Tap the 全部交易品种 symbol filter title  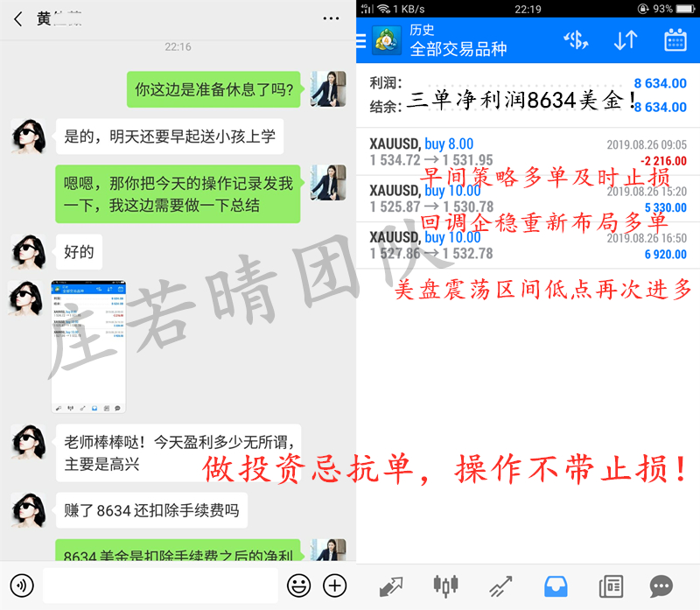(458, 49)
